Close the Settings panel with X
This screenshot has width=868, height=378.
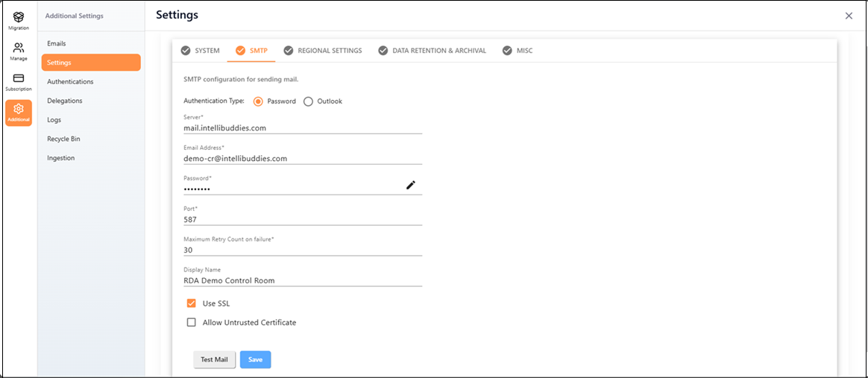(x=849, y=16)
